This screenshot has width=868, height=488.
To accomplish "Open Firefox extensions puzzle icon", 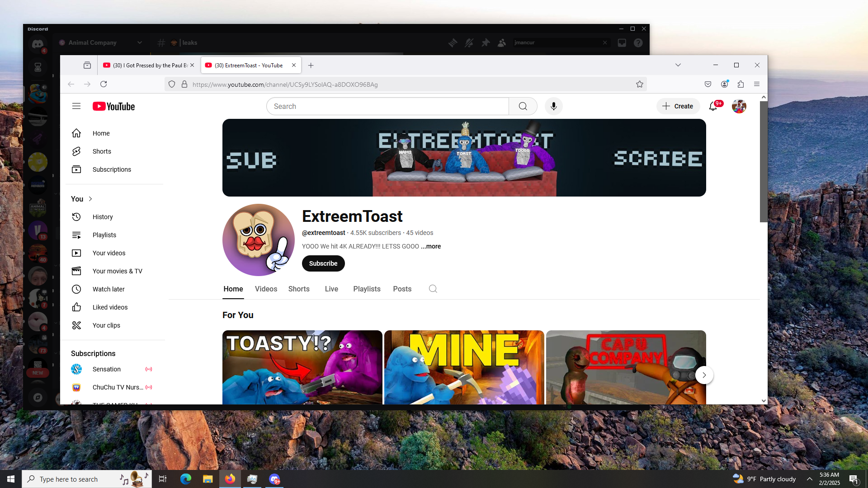I will [x=741, y=84].
